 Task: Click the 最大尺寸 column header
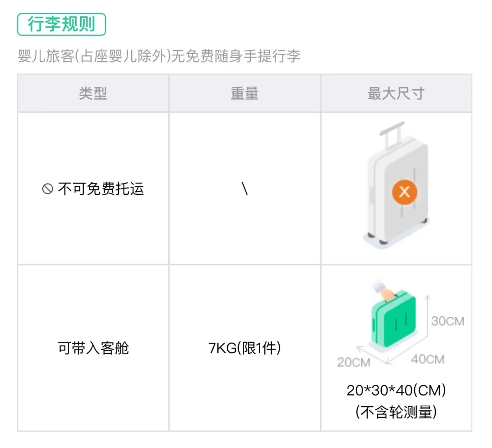tap(396, 93)
